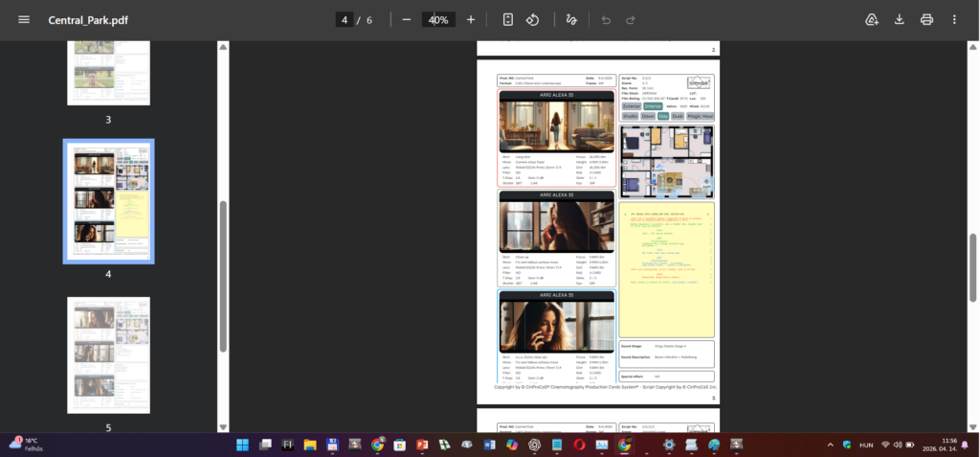980x457 pixels.
Task: Select the zoom percentage field
Action: 438,19
